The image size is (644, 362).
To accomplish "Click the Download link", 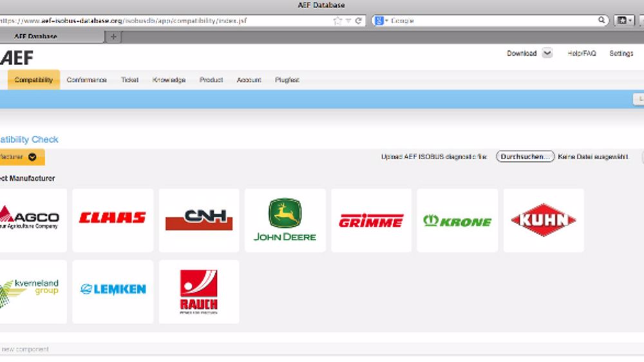I will point(522,53).
